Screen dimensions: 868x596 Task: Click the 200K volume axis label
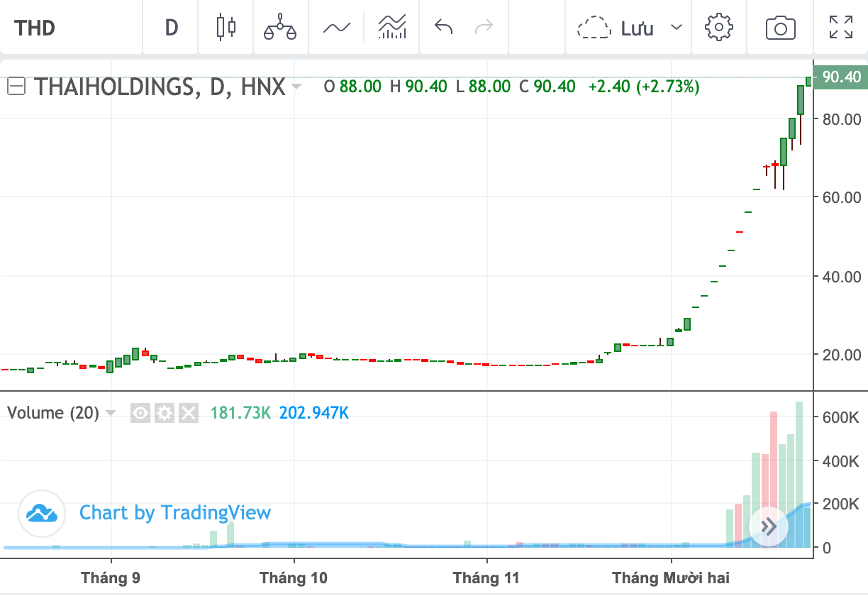click(841, 504)
